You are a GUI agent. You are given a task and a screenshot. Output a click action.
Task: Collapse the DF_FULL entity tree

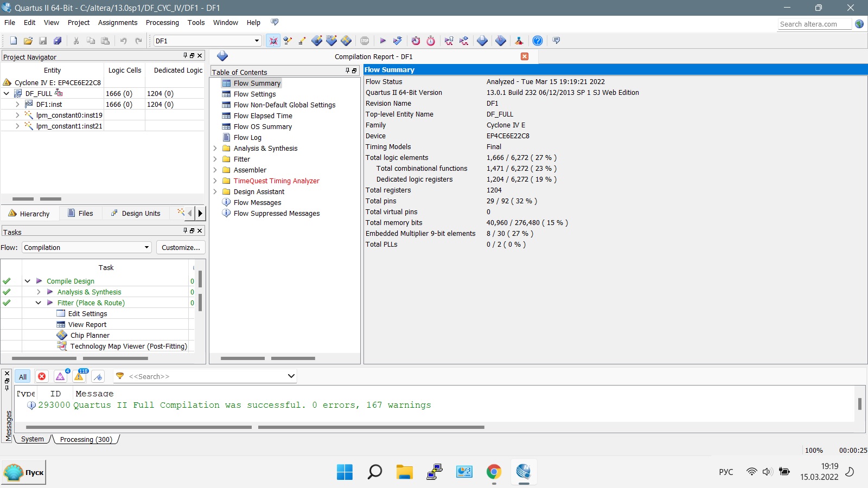(7, 93)
